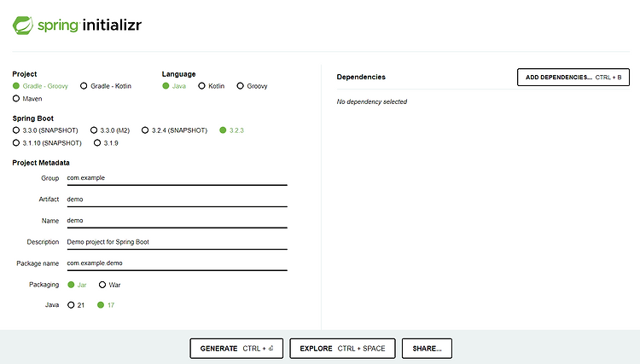Viewport: 640px width, 364px height.
Task: Select Java version 21
Action: coord(76,305)
